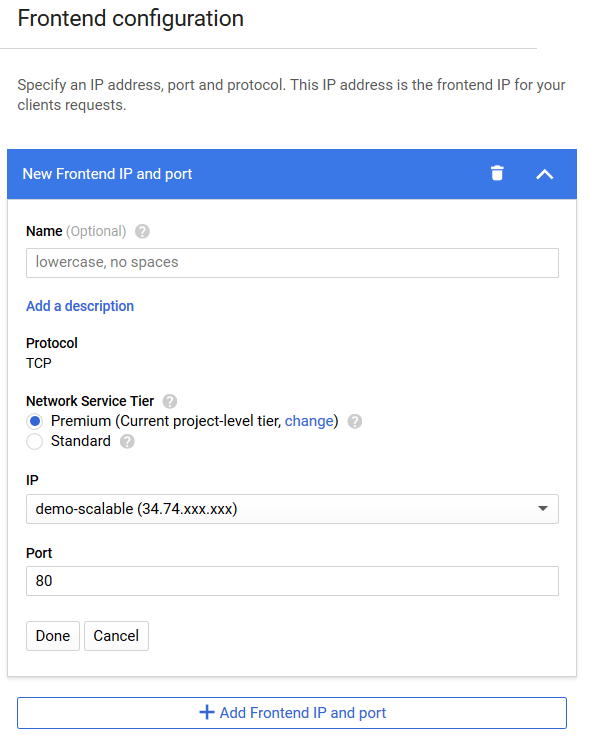
Task: Open help icon after Premium tier option
Action: point(355,421)
